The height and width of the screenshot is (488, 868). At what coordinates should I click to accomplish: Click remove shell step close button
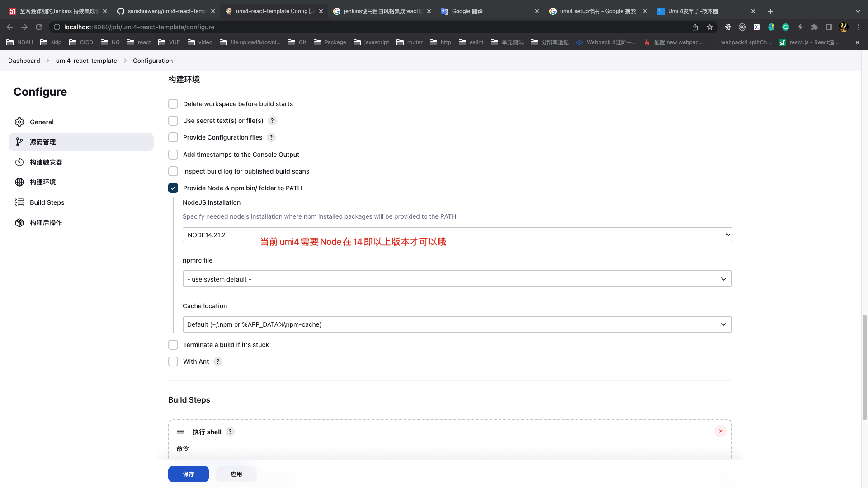coord(721,431)
